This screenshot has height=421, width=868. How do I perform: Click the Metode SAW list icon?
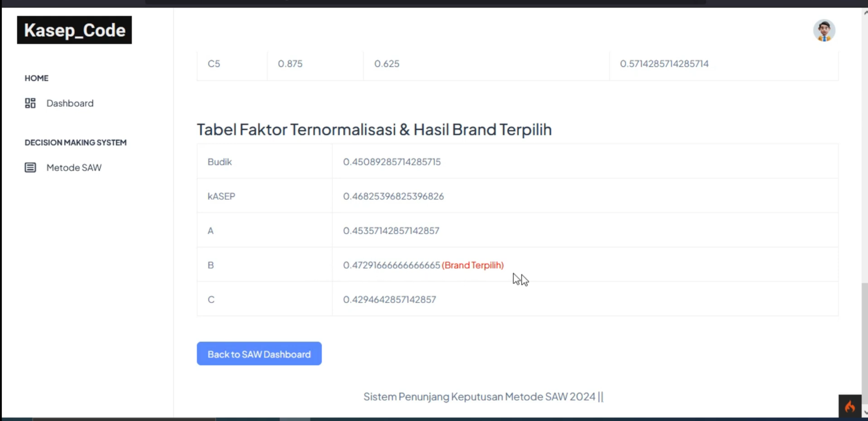pyautogui.click(x=30, y=167)
